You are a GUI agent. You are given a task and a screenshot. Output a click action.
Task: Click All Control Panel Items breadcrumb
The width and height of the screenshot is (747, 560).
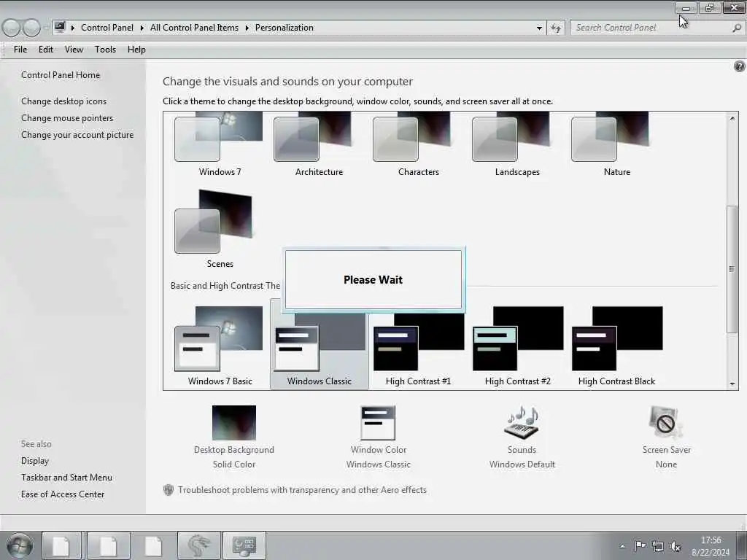[194, 28]
